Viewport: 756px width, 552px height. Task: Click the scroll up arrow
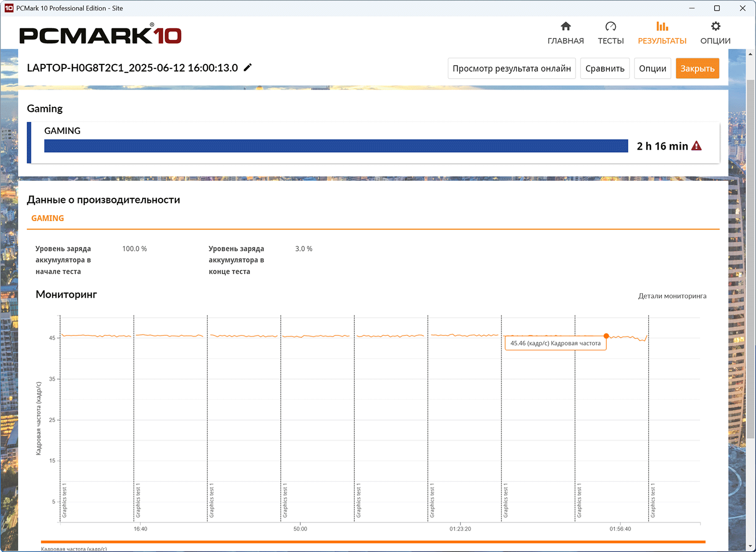pos(750,53)
